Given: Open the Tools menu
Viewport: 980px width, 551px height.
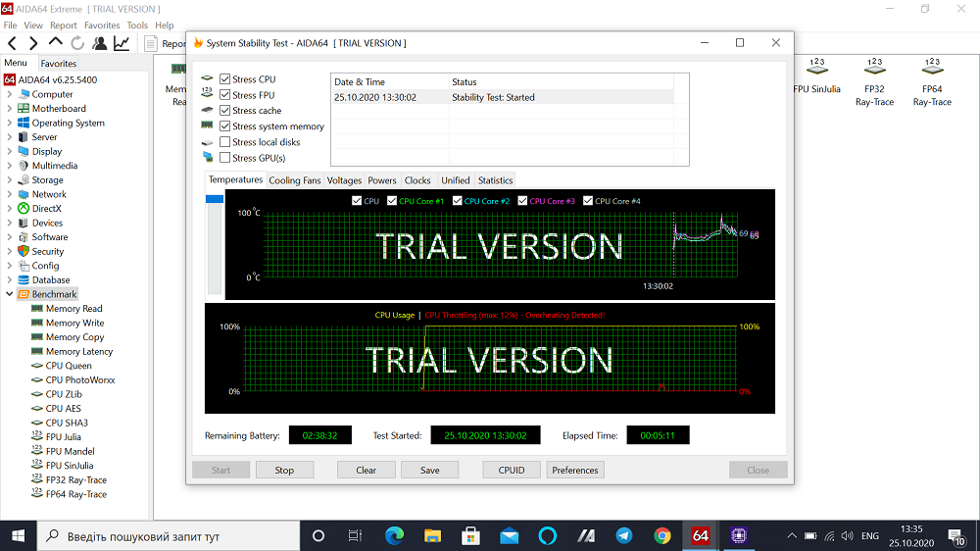Looking at the screenshot, I should [x=137, y=25].
